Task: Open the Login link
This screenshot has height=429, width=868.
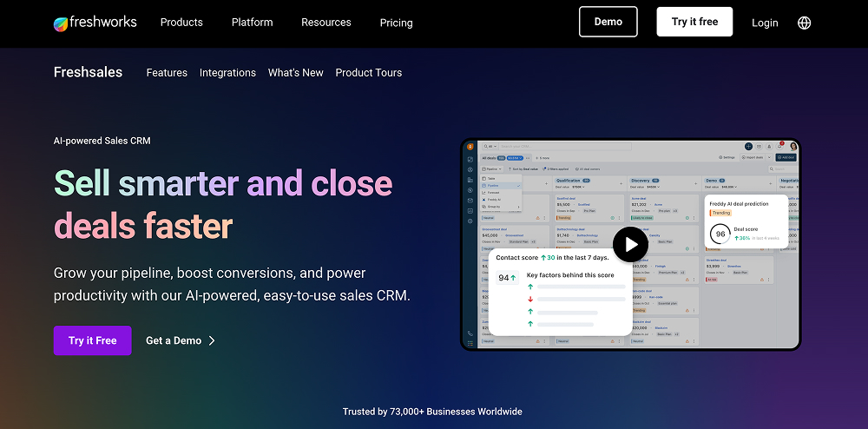Action: [765, 23]
